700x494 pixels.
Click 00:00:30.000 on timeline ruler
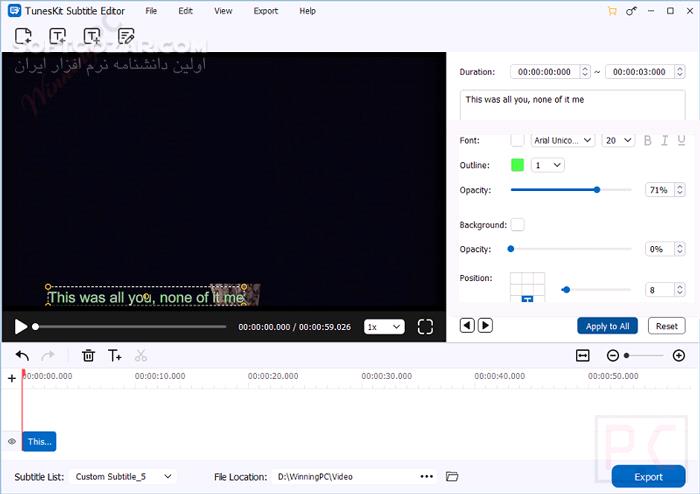387,376
